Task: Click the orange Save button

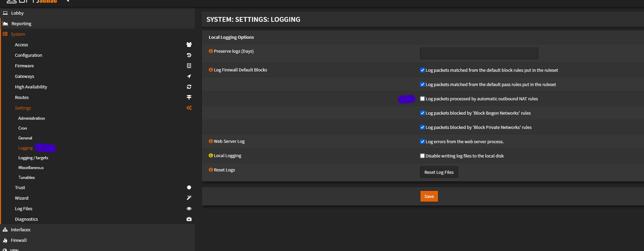Action: [x=429, y=196]
